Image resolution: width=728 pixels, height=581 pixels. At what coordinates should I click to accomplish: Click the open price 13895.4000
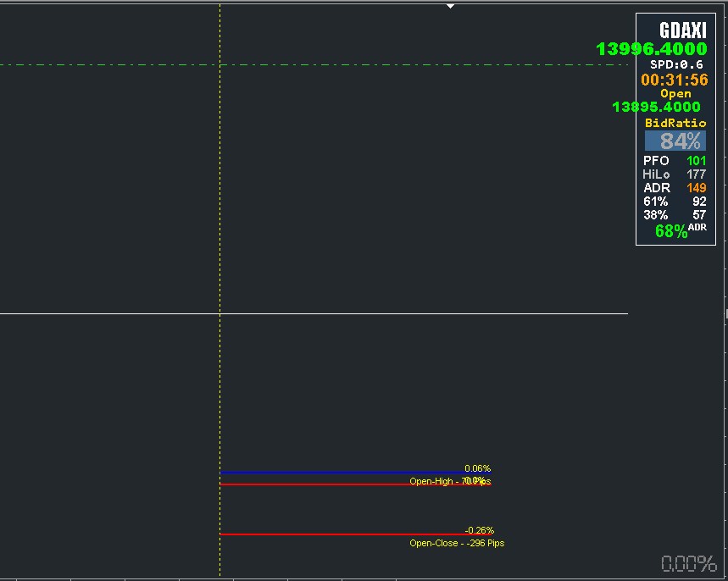point(656,108)
